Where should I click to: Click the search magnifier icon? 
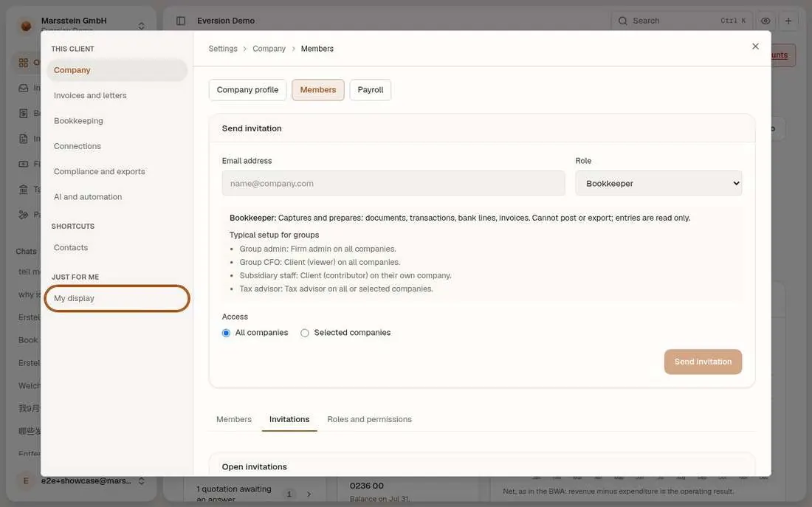tap(622, 21)
